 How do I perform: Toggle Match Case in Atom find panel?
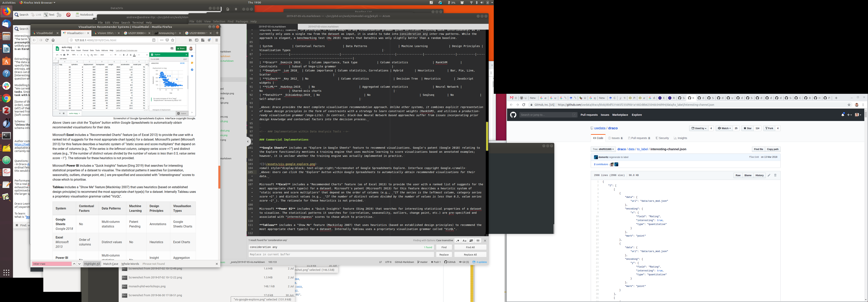point(464,241)
